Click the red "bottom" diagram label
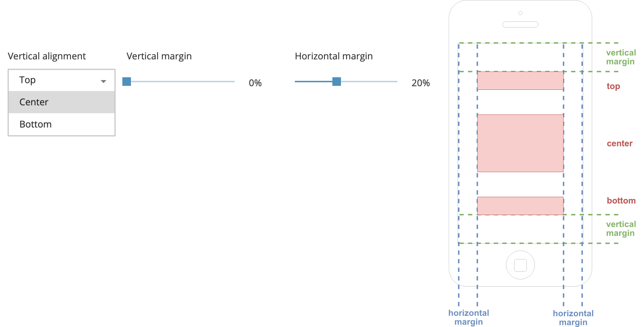644x327 pixels. point(621,201)
